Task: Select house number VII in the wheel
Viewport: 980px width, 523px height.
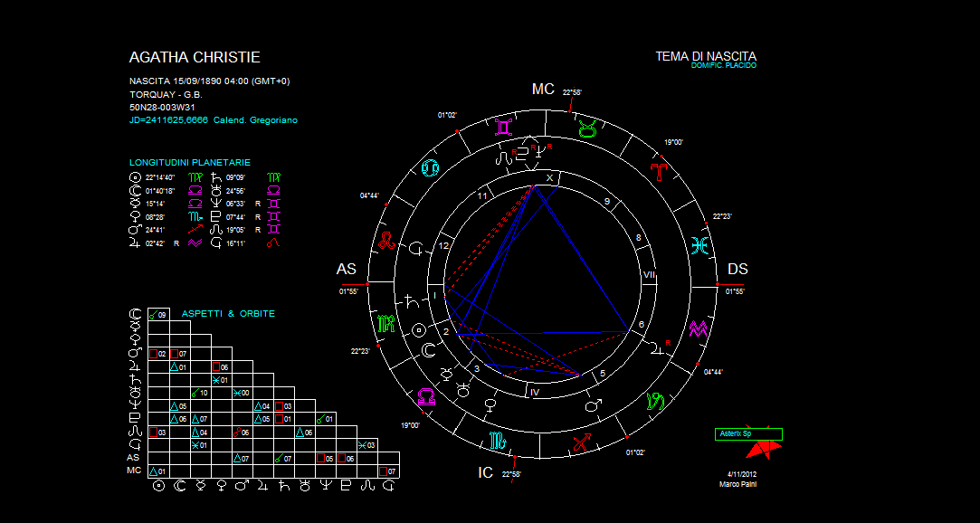Action: pos(649,275)
